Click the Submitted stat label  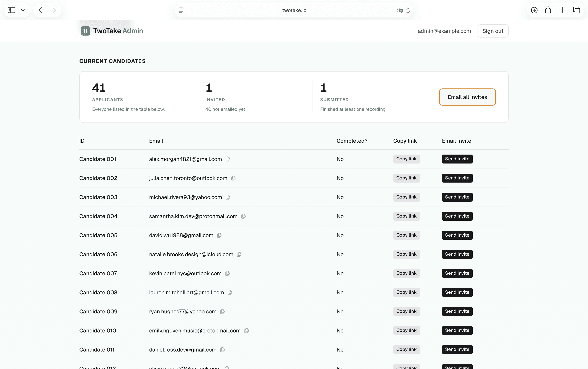click(334, 100)
